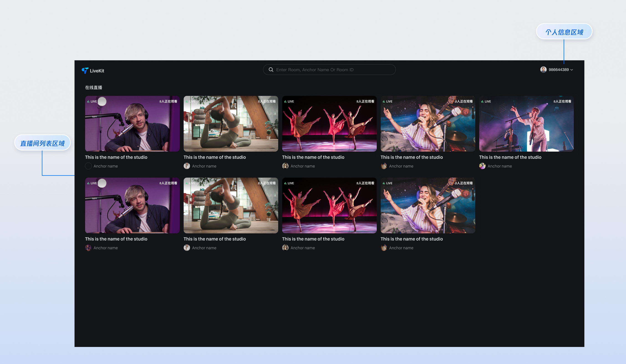Click studio name under top-row yoga stream
626x364 pixels.
pos(214,157)
